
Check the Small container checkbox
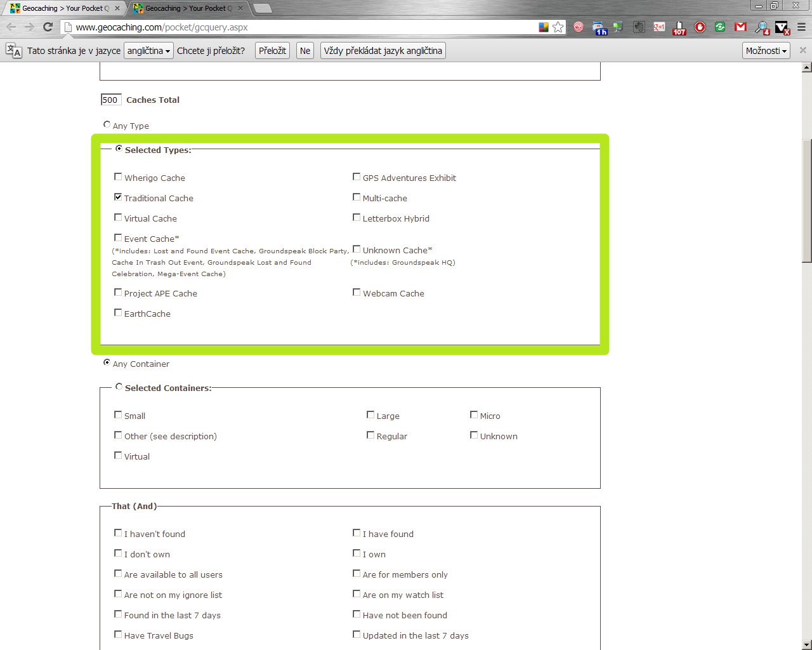pyautogui.click(x=118, y=415)
